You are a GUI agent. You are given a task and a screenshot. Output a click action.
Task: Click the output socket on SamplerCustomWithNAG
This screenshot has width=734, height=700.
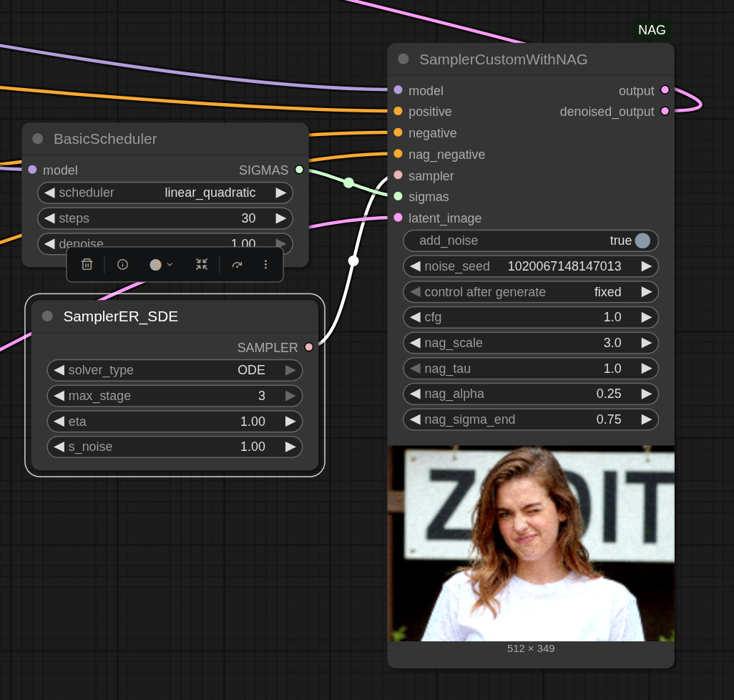tap(665, 90)
